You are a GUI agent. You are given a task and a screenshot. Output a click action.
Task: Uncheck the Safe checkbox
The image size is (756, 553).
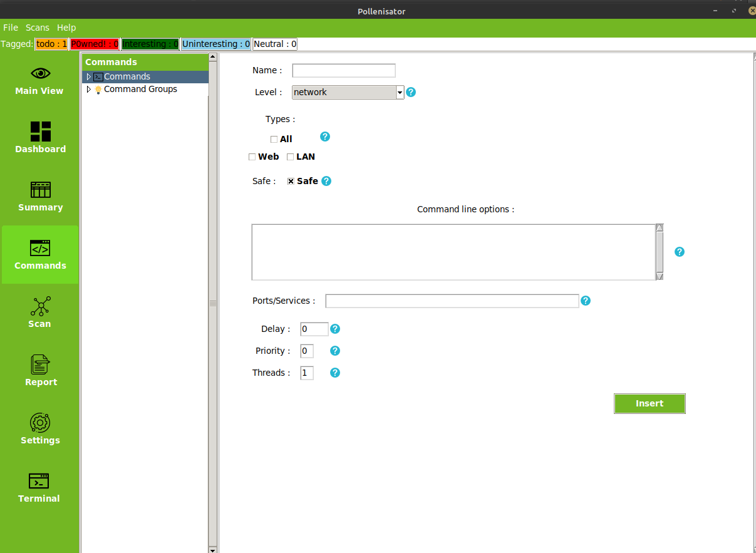point(291,182)
